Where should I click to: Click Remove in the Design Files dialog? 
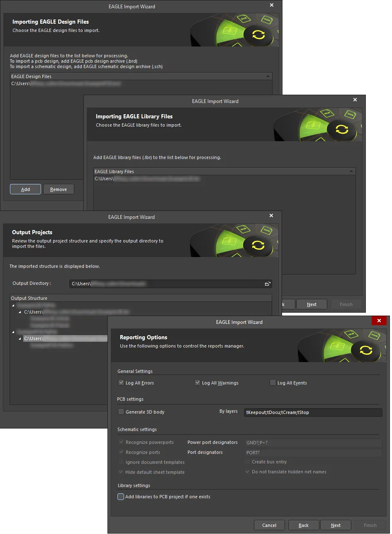pos(58,189)
